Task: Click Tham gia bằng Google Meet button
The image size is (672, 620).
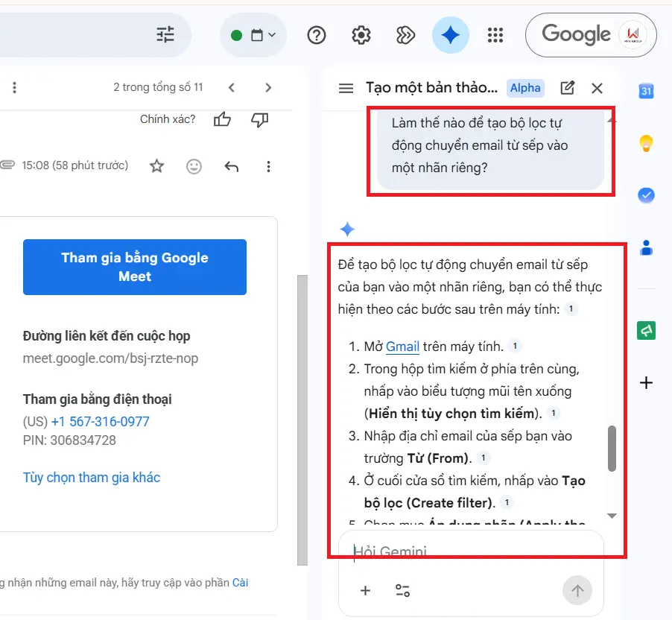Action: pyautogui.click(x=135, y=267)
